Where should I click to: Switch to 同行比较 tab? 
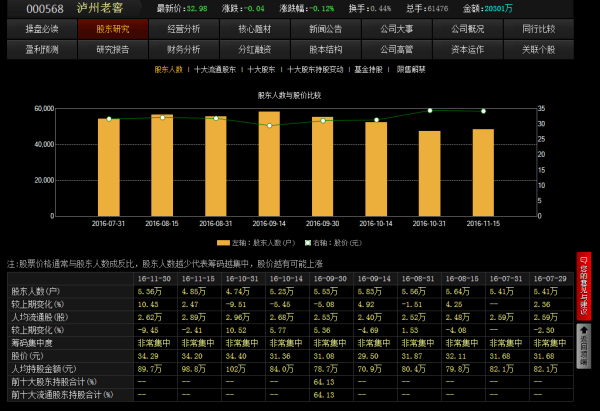click(x=539, y=29)
